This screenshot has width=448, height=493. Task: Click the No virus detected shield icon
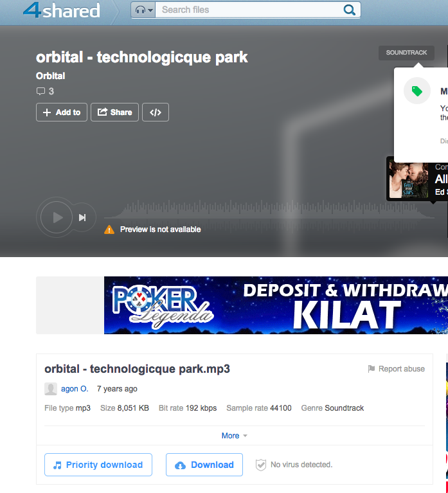(x=261, y=465)
